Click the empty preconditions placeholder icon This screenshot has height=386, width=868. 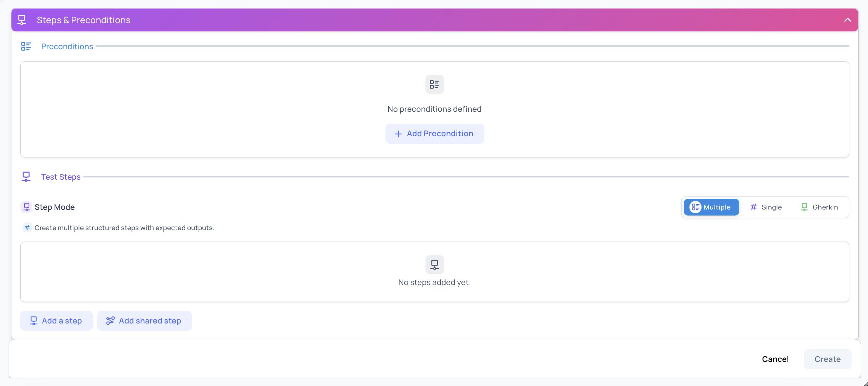(x=434, y=84)
